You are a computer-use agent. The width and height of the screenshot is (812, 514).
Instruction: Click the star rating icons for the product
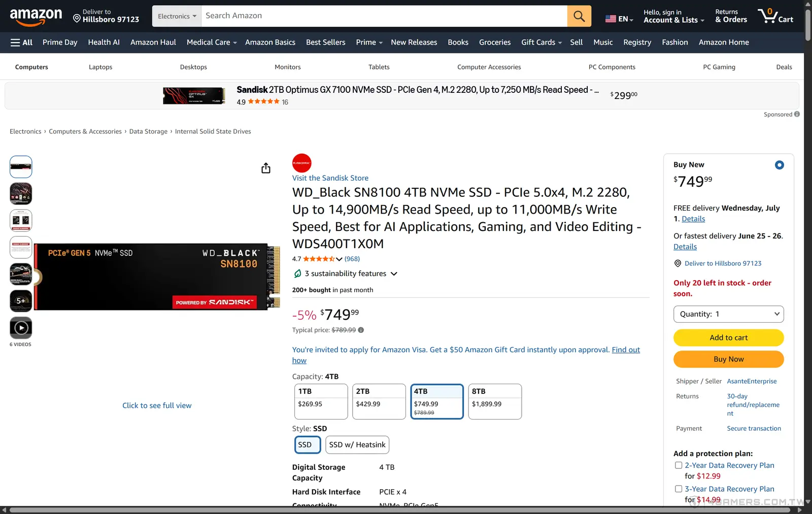319,259
